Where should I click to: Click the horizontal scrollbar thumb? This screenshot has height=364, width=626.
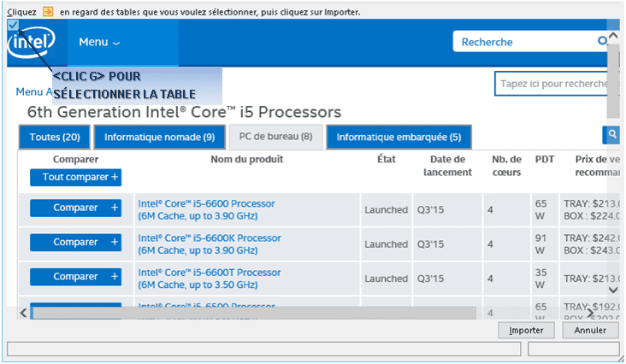pos(254,313)
